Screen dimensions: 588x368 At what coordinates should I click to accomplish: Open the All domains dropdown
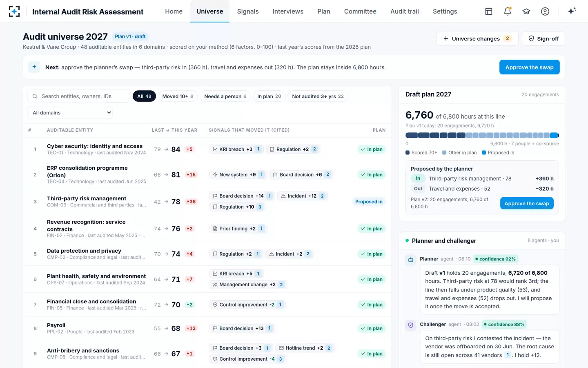pos(70,113)
